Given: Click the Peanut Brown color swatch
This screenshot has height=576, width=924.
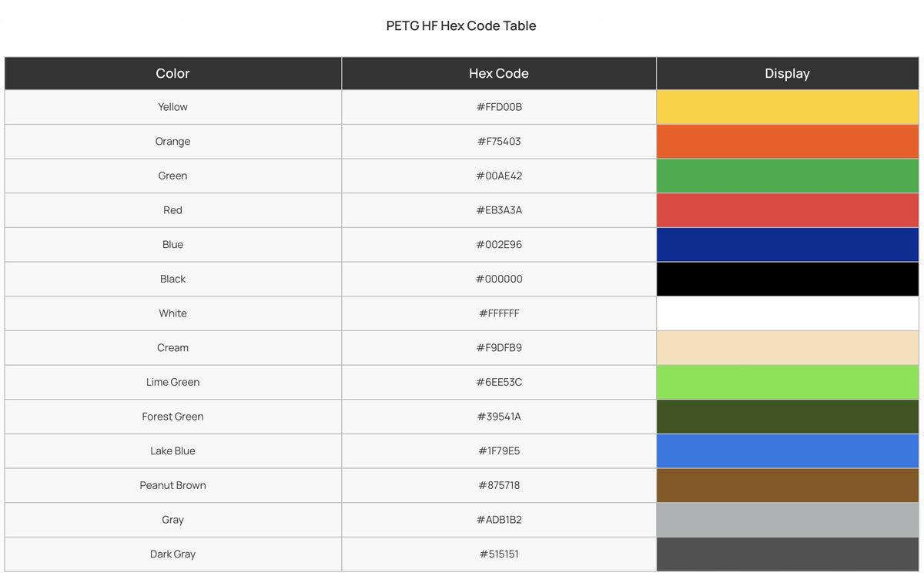Looking at the screenshot, I should 788,485.
